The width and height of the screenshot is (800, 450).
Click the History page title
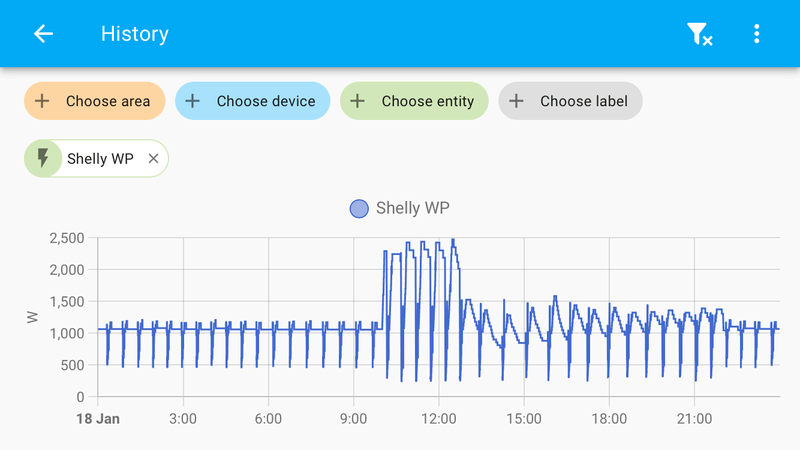pos(134,34)
